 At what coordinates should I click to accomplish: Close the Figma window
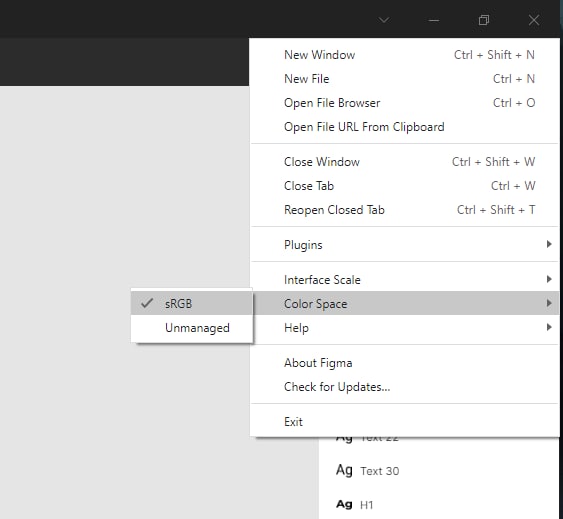point(534,20)
